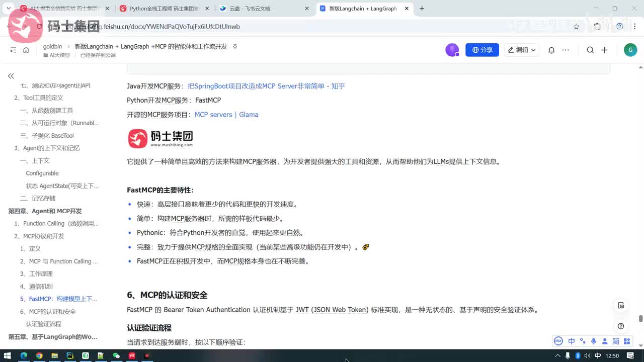
Task: Open the document info floating icon
Action: (x=621, y=305)
